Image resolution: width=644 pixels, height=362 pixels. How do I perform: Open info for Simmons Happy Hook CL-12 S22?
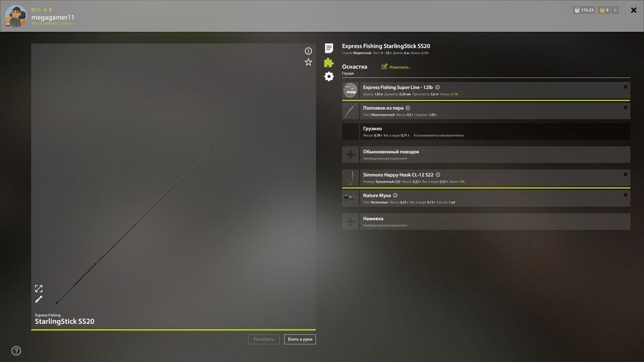click(x=438, y=175)
